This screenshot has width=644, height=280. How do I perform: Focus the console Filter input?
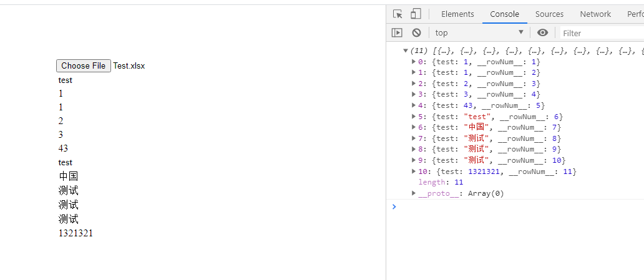(x=602, y=33)
